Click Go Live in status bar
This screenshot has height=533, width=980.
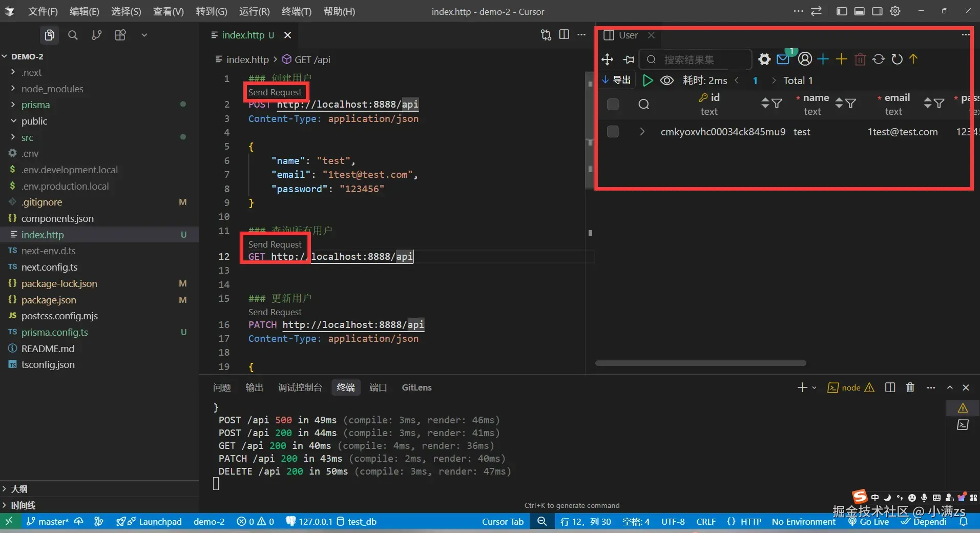tap(869, 522)
